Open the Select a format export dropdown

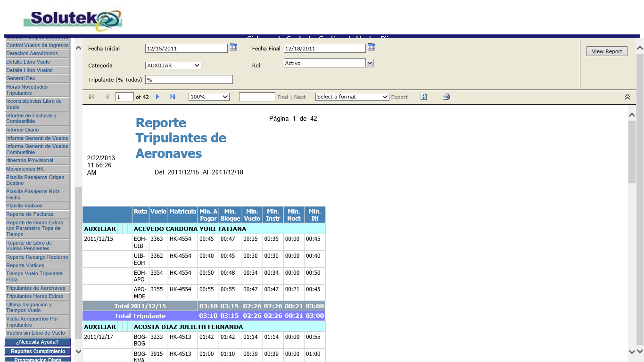pos(352,97)
